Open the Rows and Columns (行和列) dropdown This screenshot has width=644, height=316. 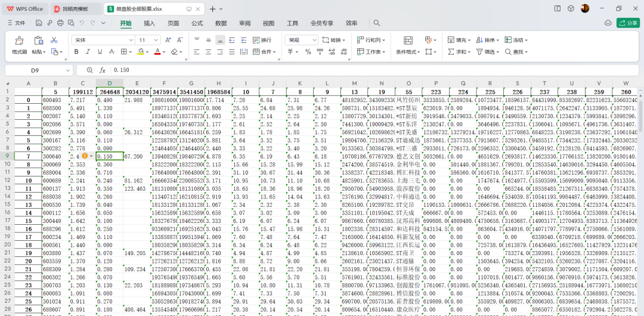tap(371, 40)
